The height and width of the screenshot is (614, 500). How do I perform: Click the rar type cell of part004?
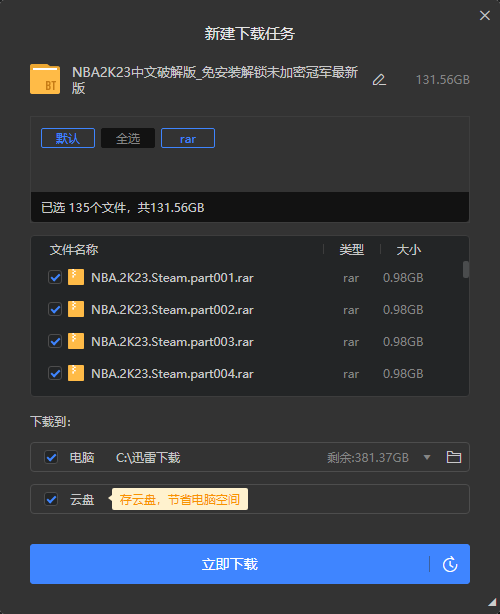pos(351,374)
